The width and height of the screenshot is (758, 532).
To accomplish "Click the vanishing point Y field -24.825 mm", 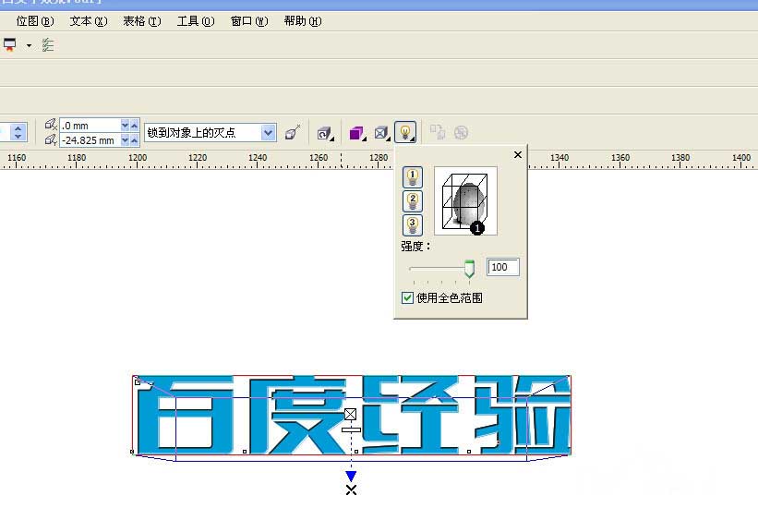I will pyautogui.click(x=90, y=140).
